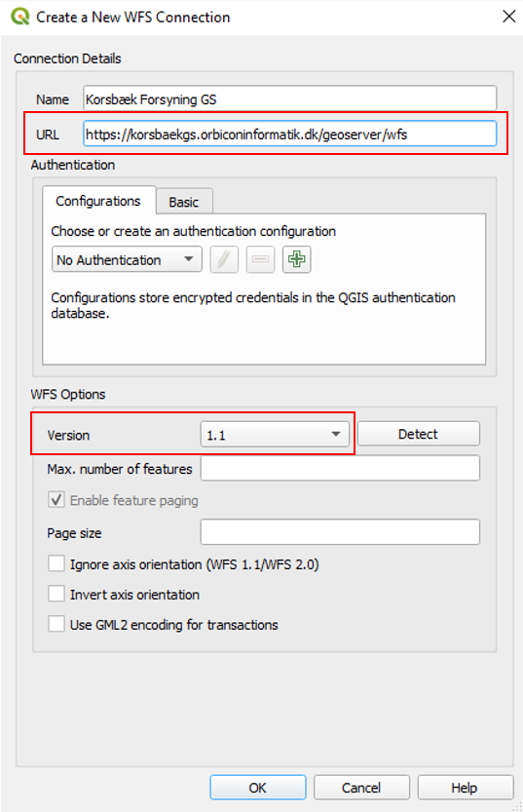Screen dimensions: 523x812
Task: Switch to the Basic authentication tab
Action: (184, 202)
